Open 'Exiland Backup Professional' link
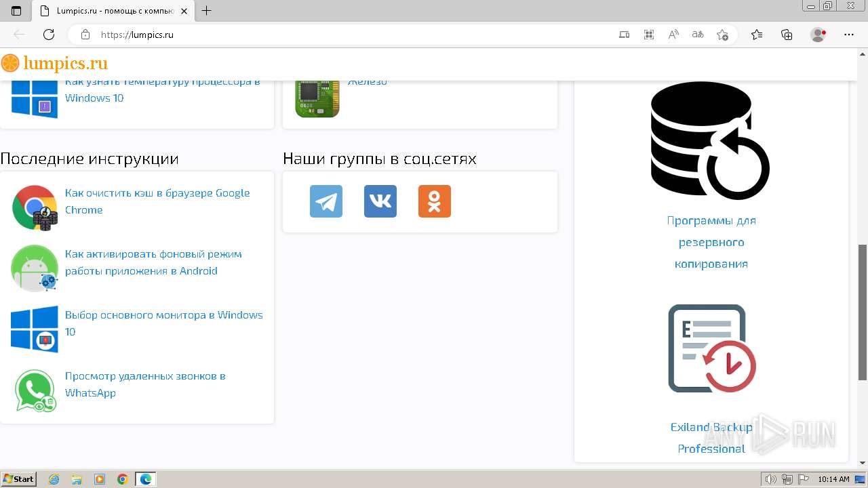The height and width of the screenshot is (488, 868). pos(711,438)
